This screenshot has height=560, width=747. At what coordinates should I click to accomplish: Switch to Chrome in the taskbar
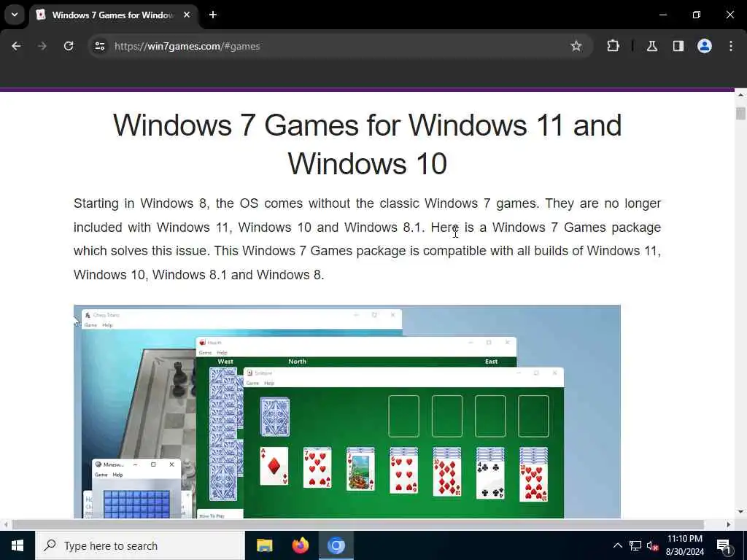coord(336,545)
